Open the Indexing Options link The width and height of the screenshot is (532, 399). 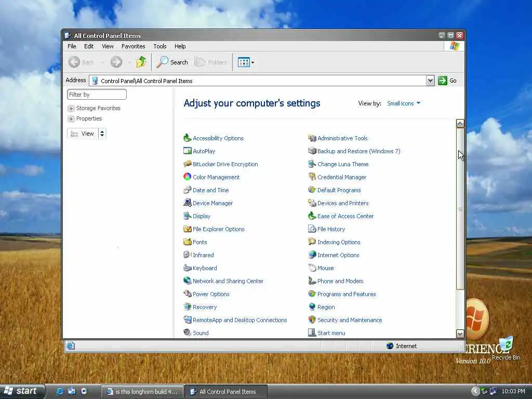click(339, 242)
